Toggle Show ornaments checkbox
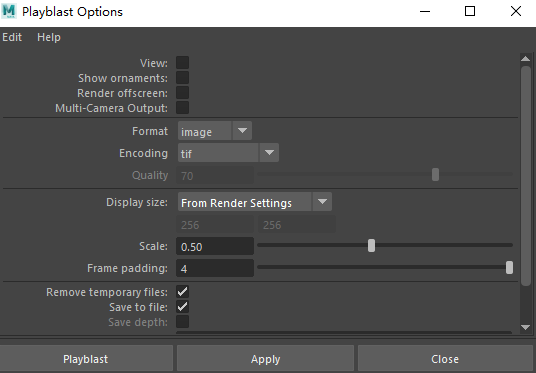The width and height of the screenshot is (536, 373). tap(183, 78)
